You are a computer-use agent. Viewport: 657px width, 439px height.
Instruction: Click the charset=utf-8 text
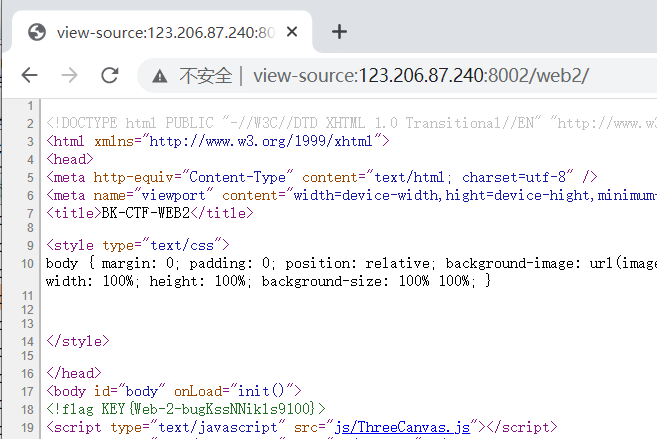514,177
